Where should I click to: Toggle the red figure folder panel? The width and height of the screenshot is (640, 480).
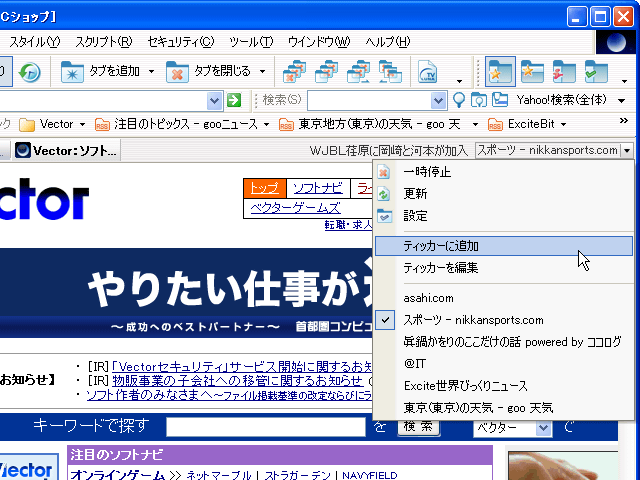click(564, 72)
